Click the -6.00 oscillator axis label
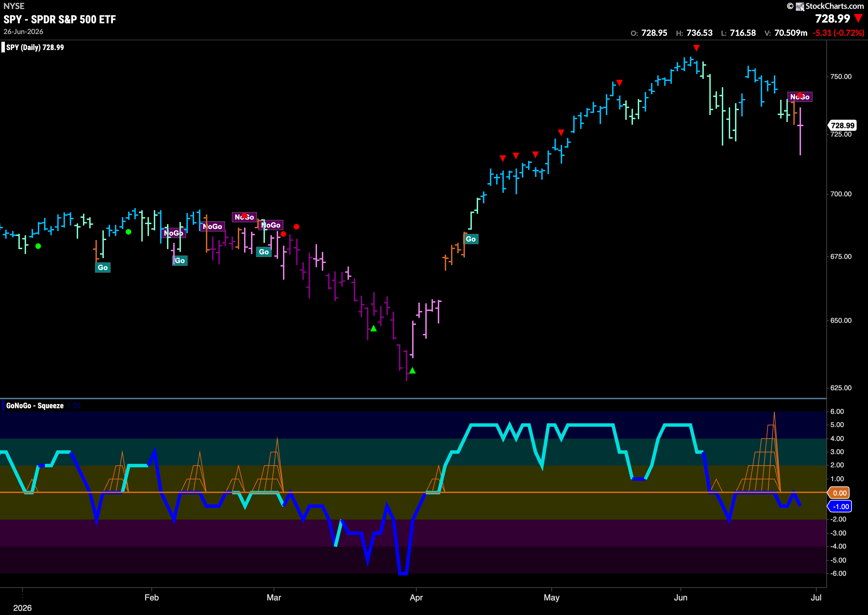868x615 pixels. (838, 573)
